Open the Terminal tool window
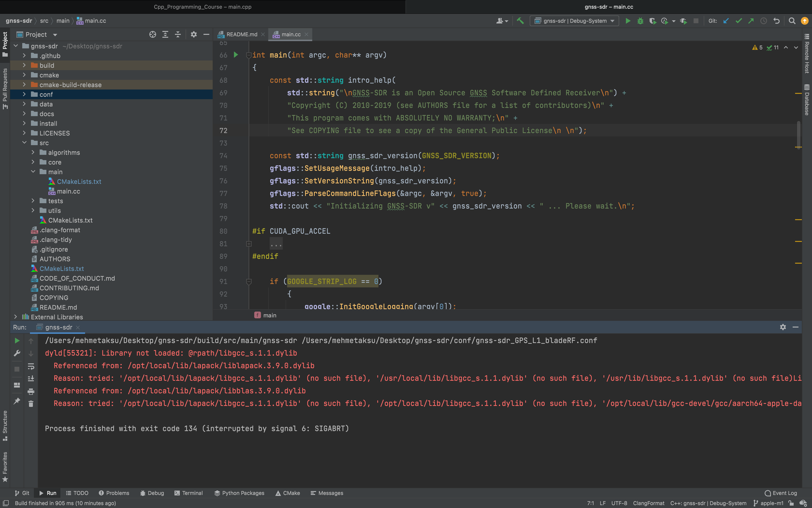This screenshot has width=812, height=508. coord(188,493)
